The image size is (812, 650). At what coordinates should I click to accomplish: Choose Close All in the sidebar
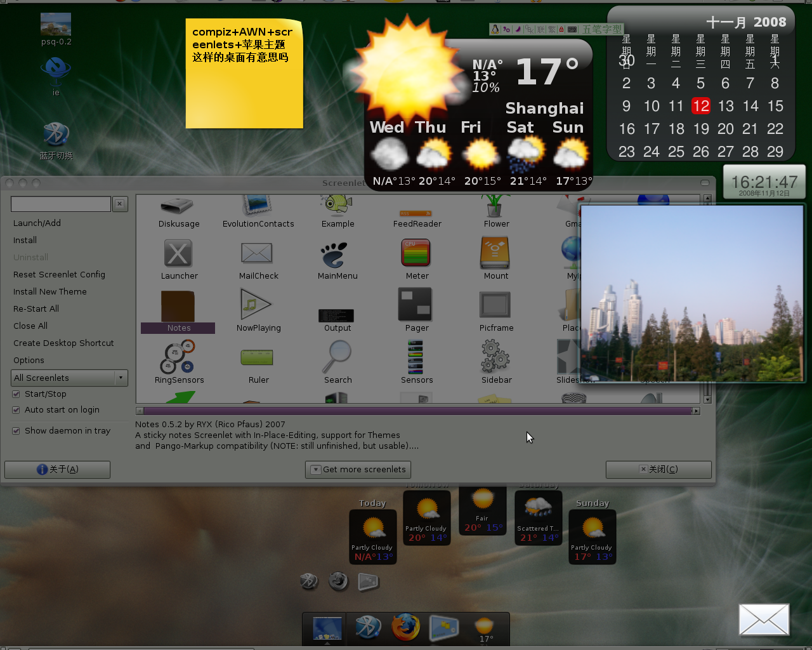30,326
